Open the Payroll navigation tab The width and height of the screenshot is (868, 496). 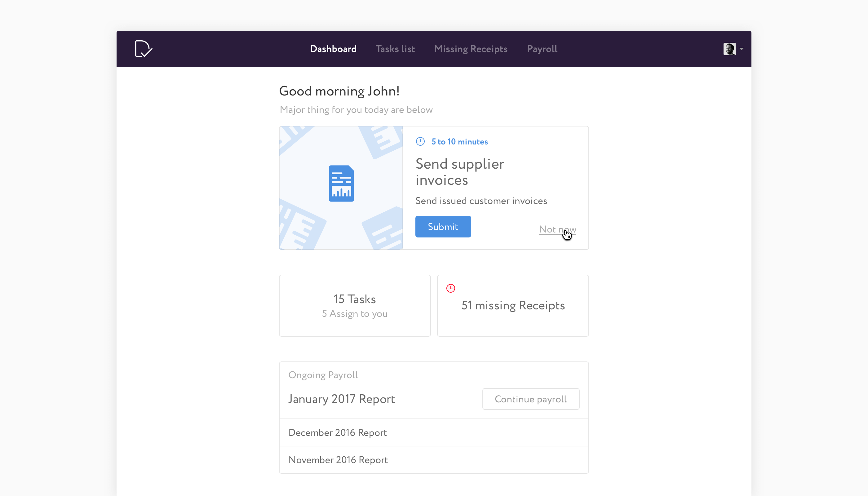click(x=542, y=49)
